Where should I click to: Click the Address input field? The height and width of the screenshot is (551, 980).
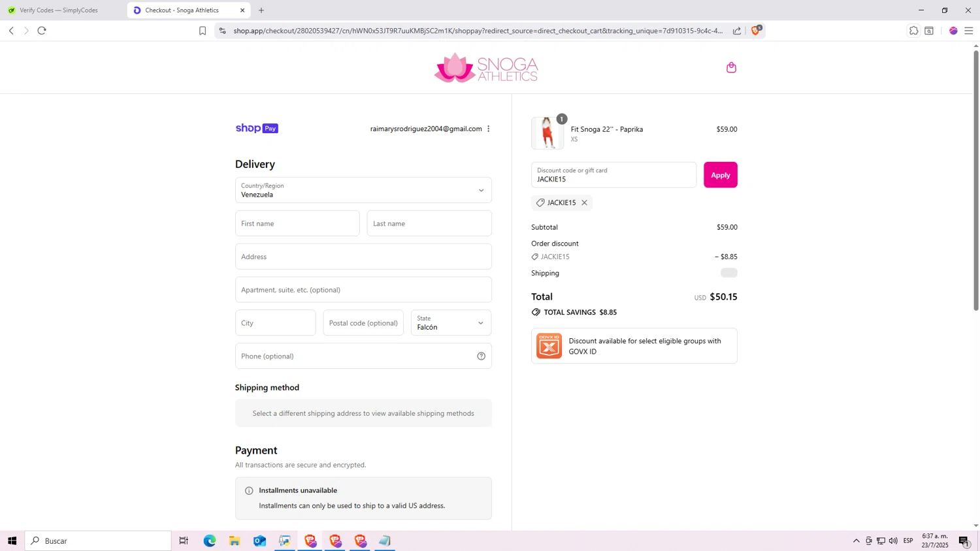click(x=363, y=257)
